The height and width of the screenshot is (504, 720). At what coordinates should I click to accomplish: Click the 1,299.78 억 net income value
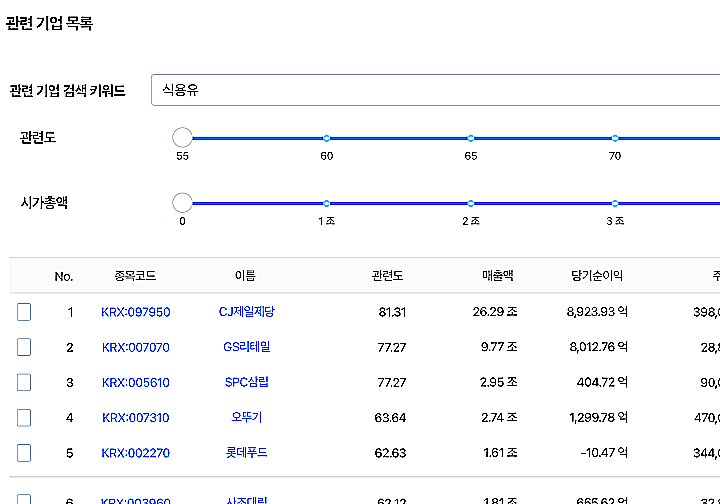coord(598,417)
